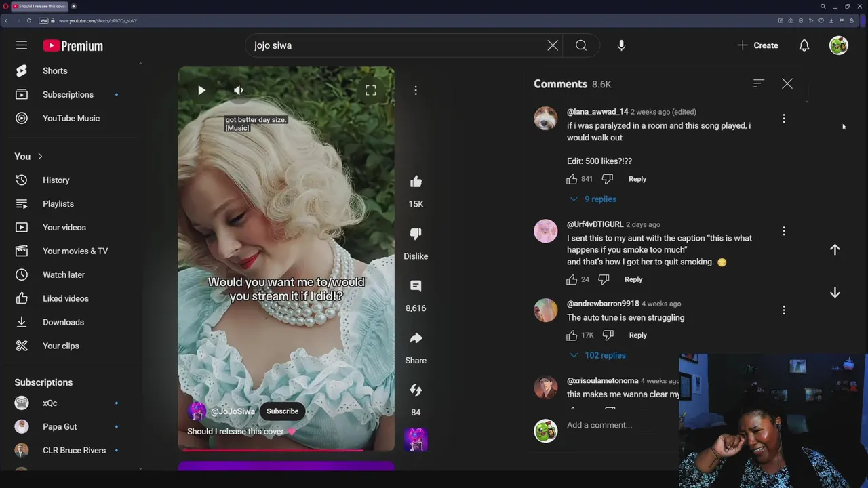Like the @Urf4vDTIGURL comment
868x488 pixels.
(572, 279)
